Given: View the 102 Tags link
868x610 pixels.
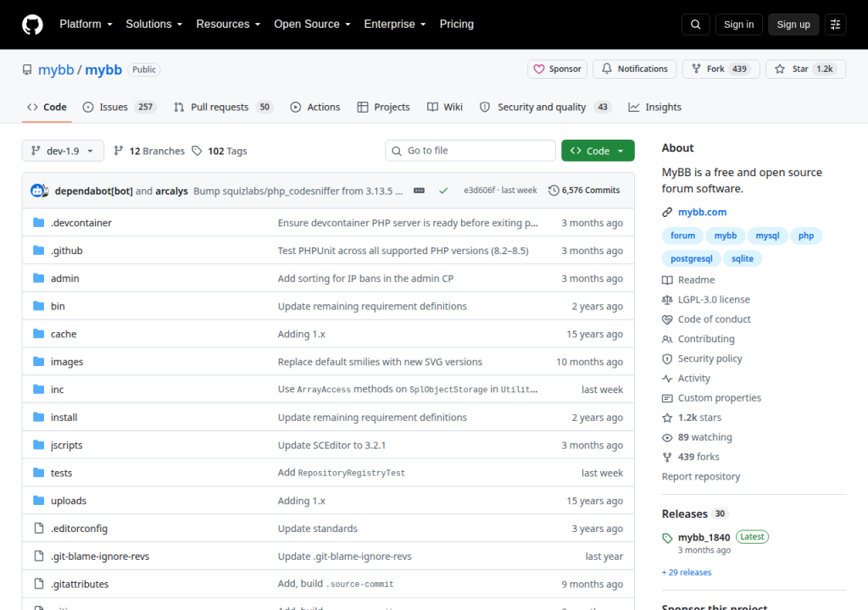Looking at the screenshot, I should tap(220, 151).
